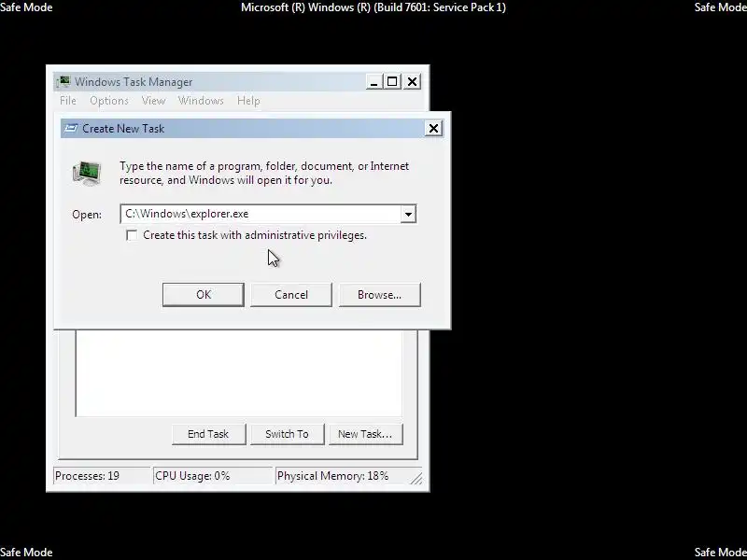Click New Task... button in Task Manager
This screenshot has width=747, height=560.
tap(365, 434)
